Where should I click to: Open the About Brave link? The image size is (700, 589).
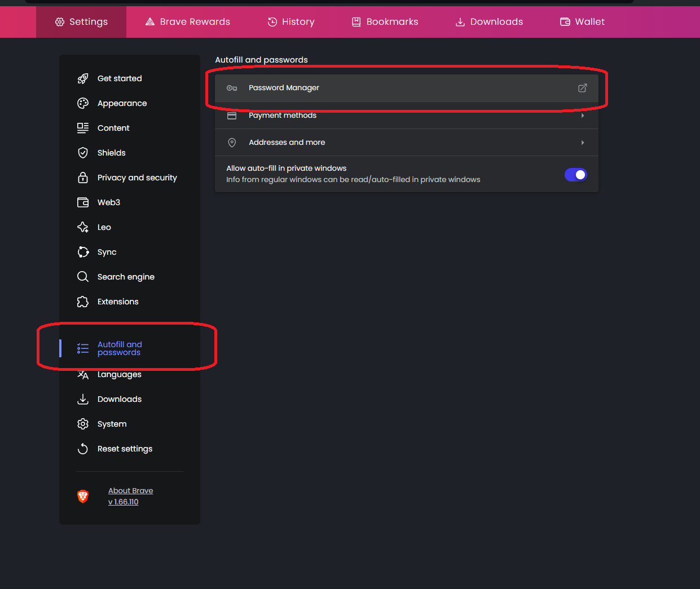click(130, 491)
